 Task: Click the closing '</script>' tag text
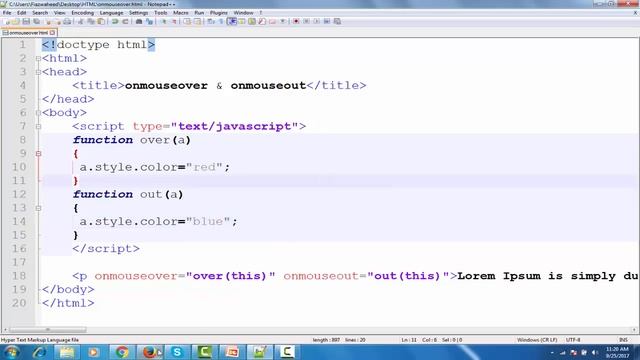[106, 249]
